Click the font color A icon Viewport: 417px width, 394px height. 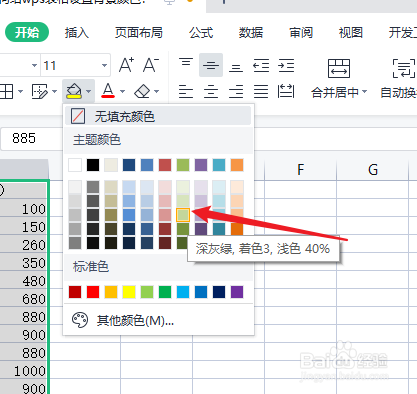108,91
